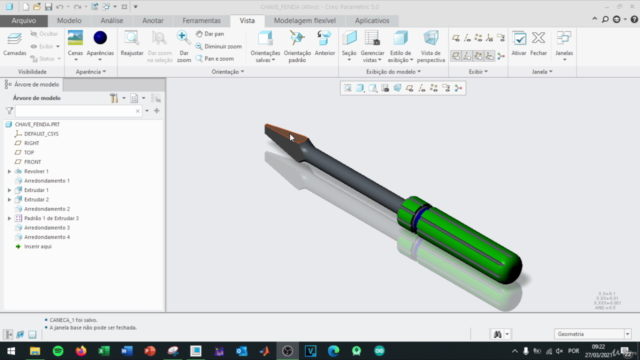640x360 pixels.
Task: Click the Ativar window button
Action: pos(519,44)
